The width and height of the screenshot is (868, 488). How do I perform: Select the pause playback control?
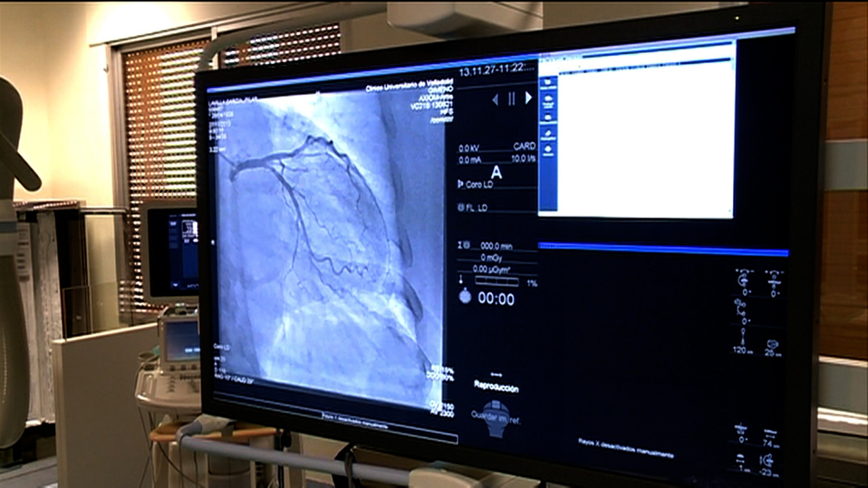(x=510, y=98)
